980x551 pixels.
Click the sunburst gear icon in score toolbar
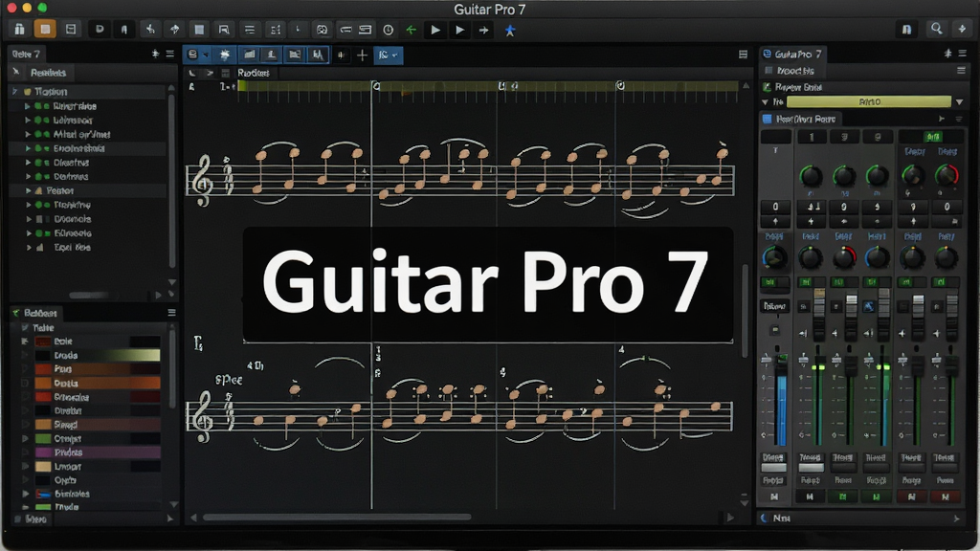coord(225,55)
